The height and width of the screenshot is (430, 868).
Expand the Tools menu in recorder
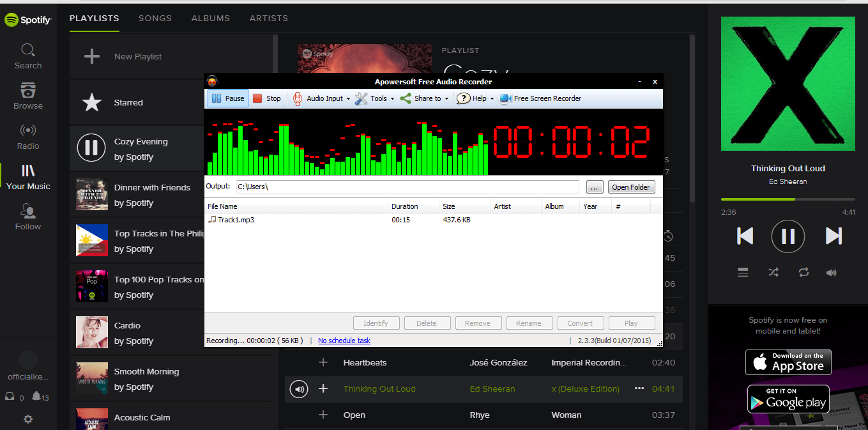(x=374, y=98)
